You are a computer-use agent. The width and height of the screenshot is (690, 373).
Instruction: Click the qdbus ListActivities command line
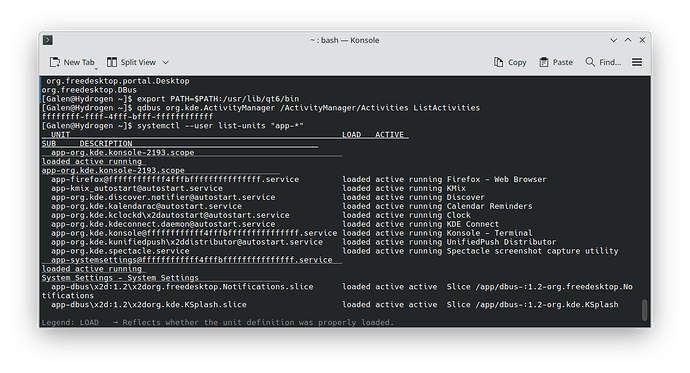point(261,108)
